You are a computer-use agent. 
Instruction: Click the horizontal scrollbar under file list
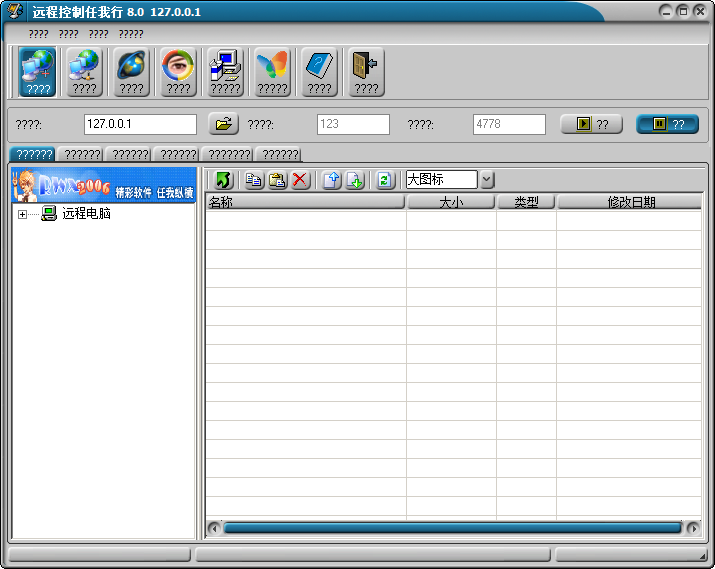pyautogui.click(x=452, y=527)
